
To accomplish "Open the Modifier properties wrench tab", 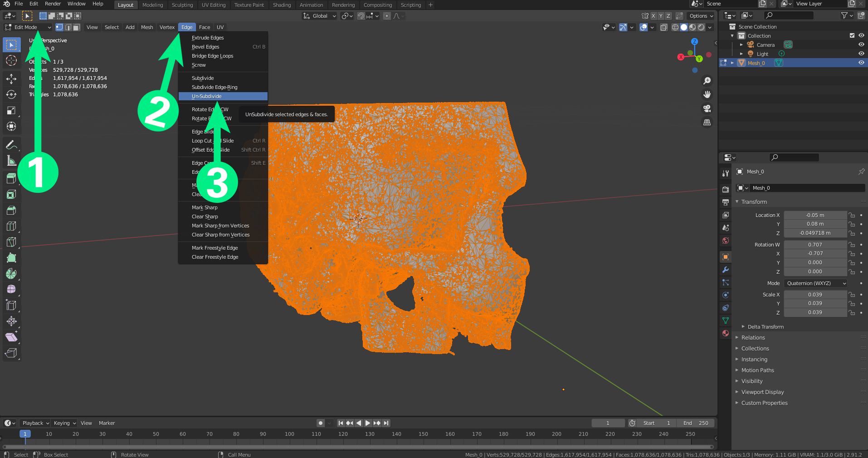I will click(x=726, y=270).
